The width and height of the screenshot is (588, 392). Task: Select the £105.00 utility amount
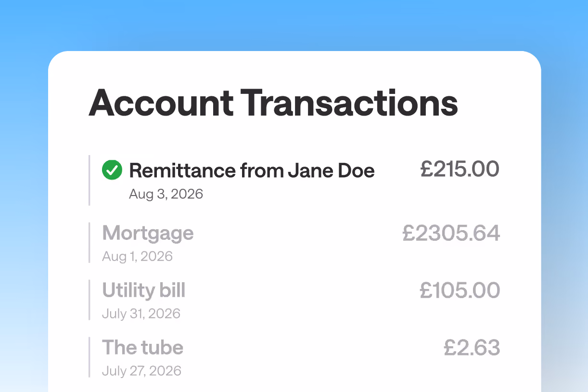pyautogui.click(x=460, y=290)
